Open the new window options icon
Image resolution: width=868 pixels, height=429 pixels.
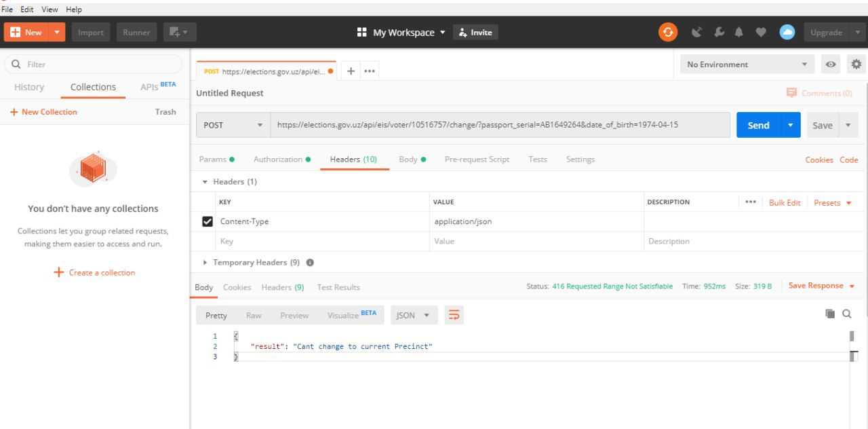[x=180, y=32]
